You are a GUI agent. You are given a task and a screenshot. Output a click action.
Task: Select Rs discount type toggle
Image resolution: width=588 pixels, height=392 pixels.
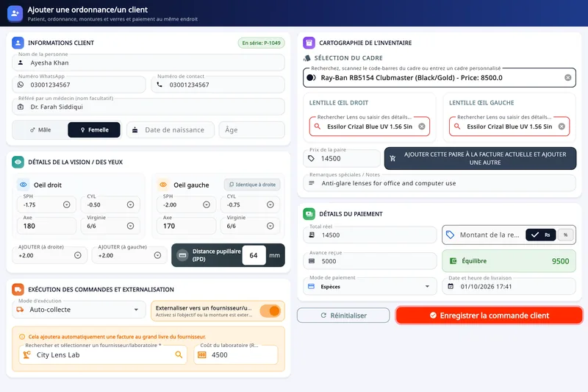(541, 235)
